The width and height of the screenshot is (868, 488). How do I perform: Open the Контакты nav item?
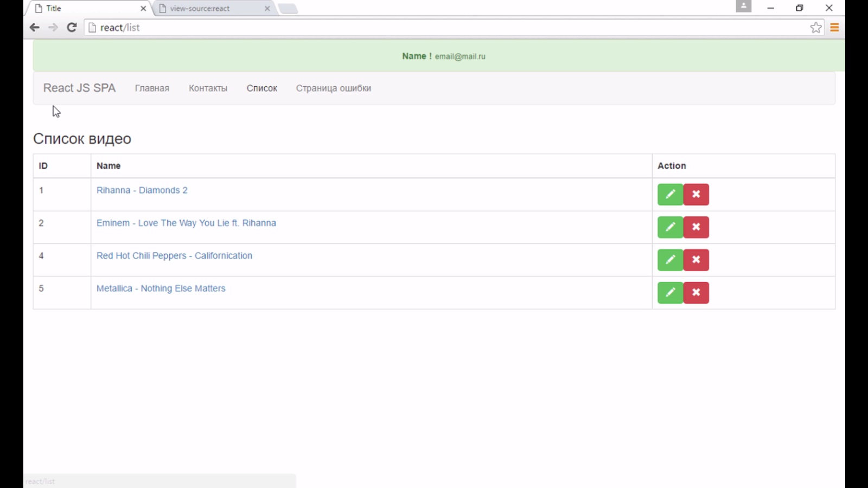[208, 88]
